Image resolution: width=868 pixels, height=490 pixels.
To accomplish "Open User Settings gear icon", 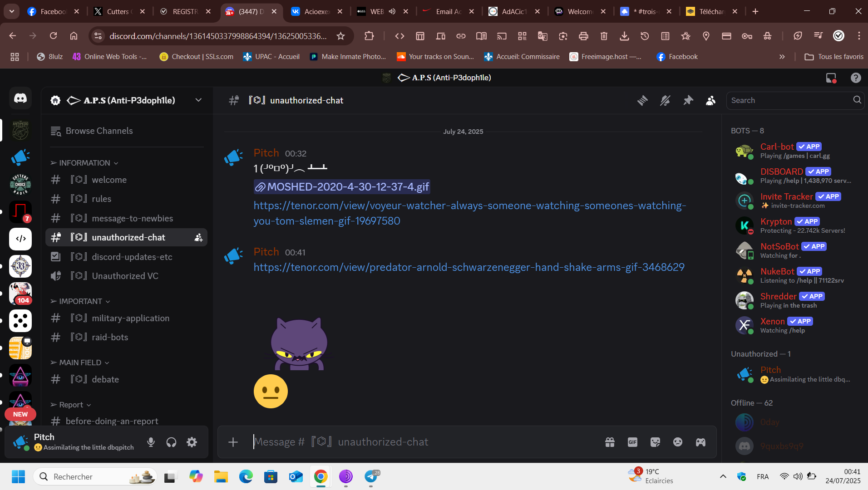I will pyautogui.click(x=192, y=442).
